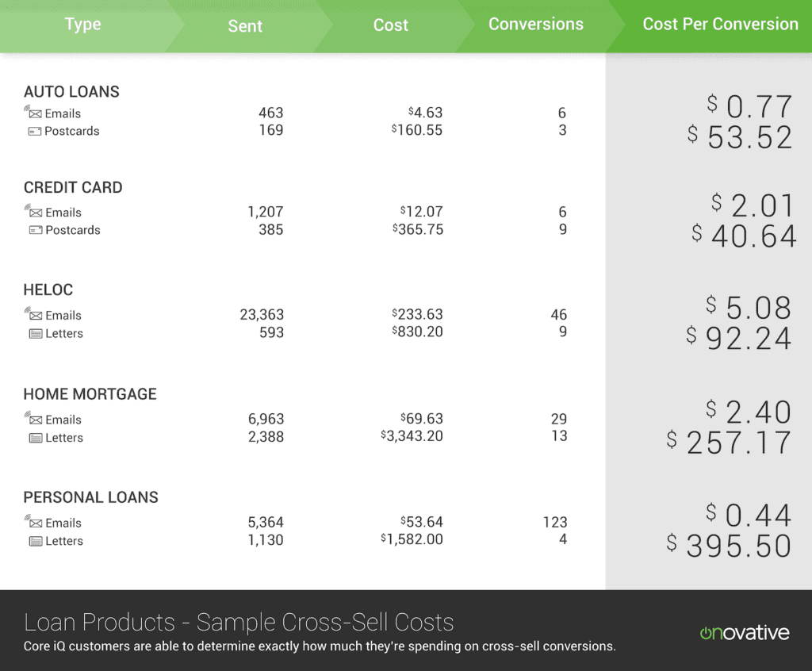Click the HELOC section heading
812x671 pixels.
click(48, 289)
